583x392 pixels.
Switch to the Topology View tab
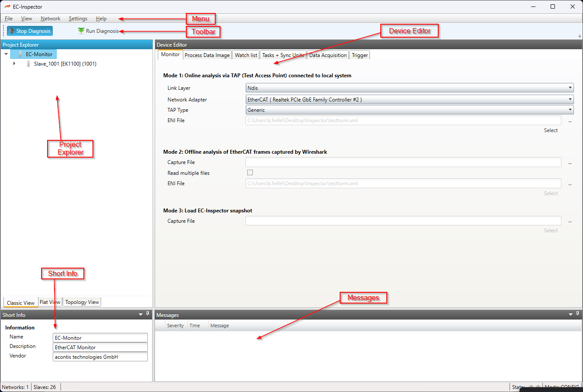82,302
